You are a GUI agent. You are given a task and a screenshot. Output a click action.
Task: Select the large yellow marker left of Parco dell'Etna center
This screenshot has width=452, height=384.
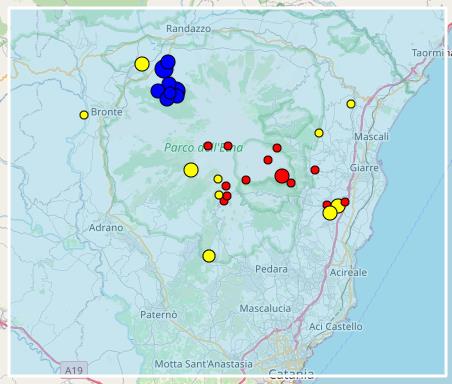coord(191,170)
